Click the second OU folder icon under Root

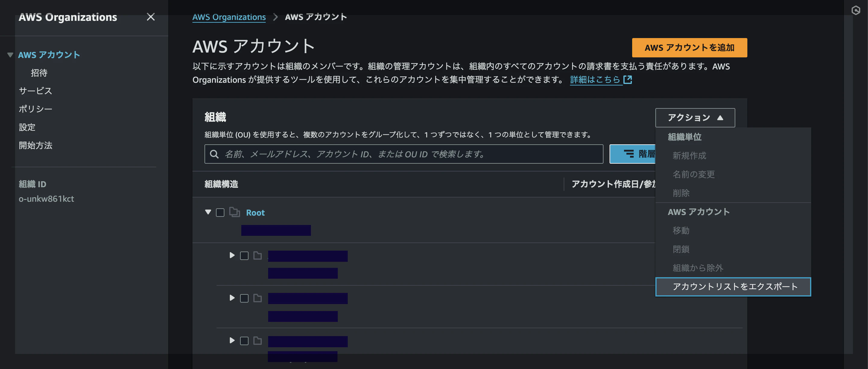(x=258, y=298)
